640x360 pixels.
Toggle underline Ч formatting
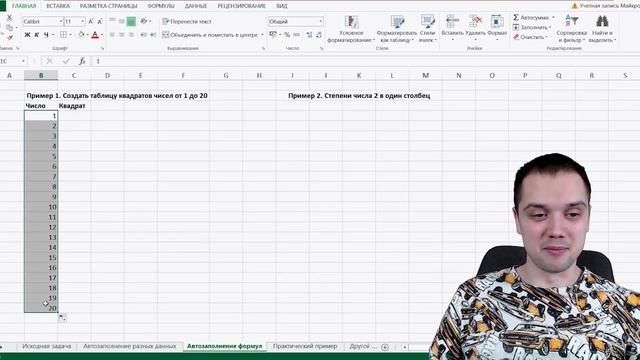[x=46, y=35]
